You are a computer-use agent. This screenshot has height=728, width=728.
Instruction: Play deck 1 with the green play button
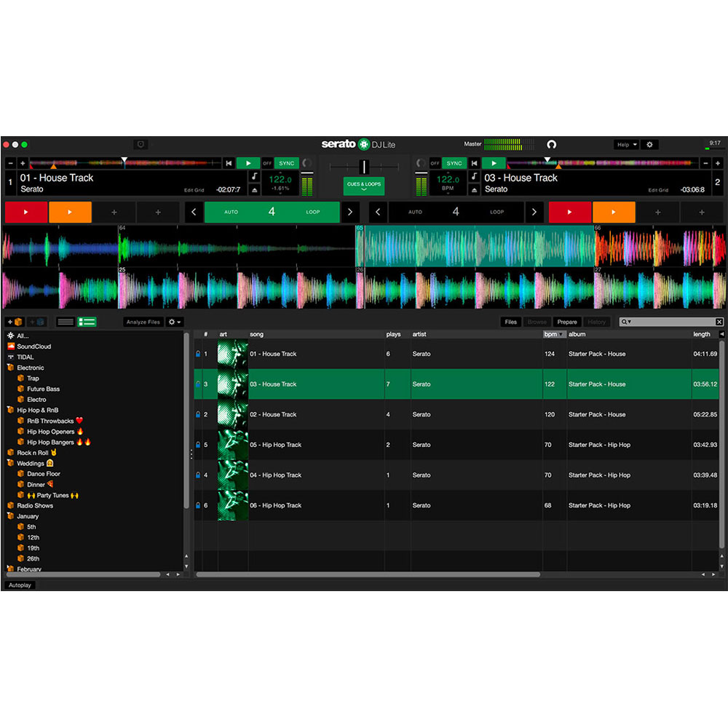coord(248,163)
